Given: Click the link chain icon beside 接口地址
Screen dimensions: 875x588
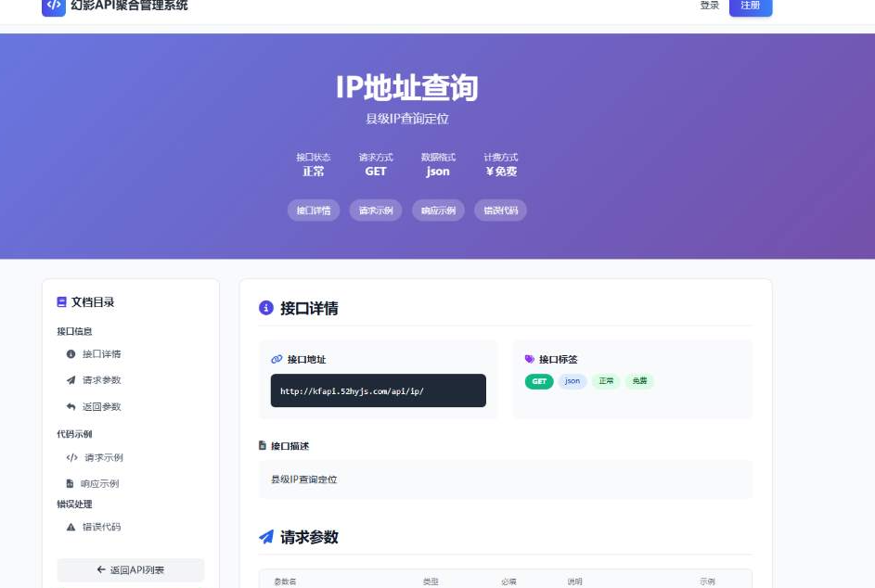Looking at the screenshot, I should pyautogui.click(x=277, y=359).
